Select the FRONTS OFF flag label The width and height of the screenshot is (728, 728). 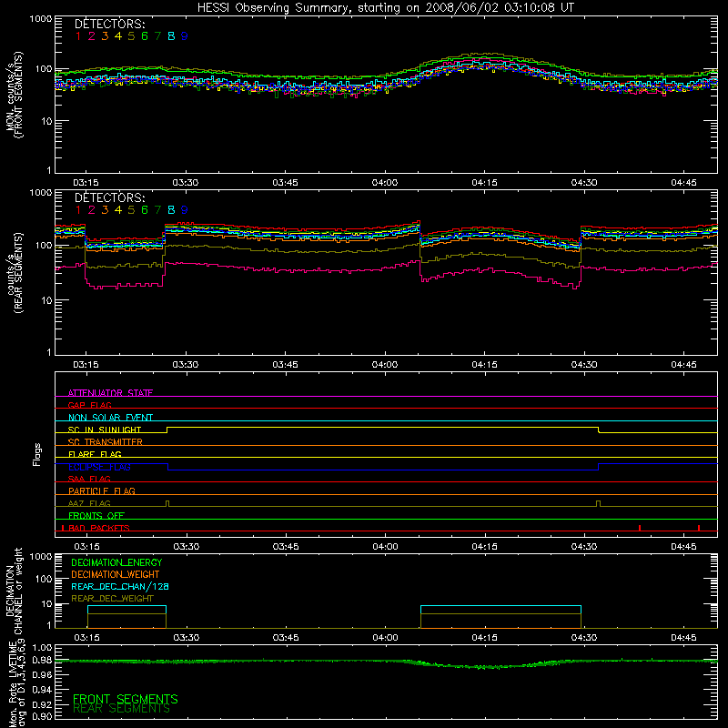96,515
